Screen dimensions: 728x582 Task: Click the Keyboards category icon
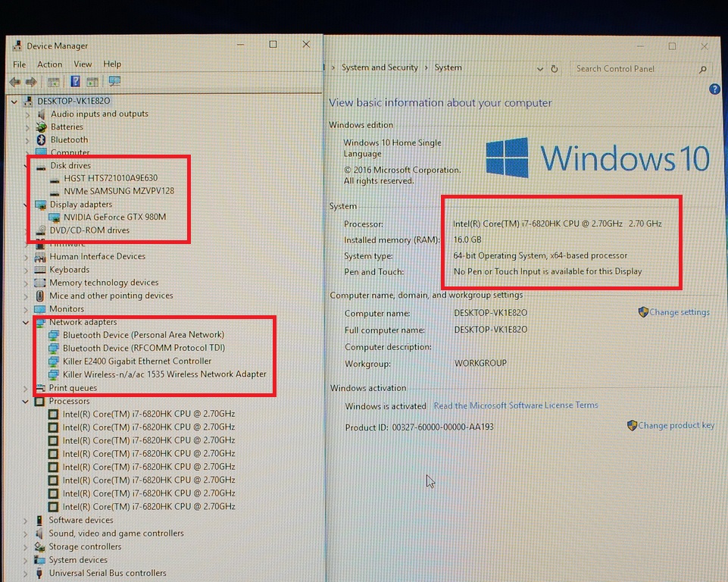[40, 269]
